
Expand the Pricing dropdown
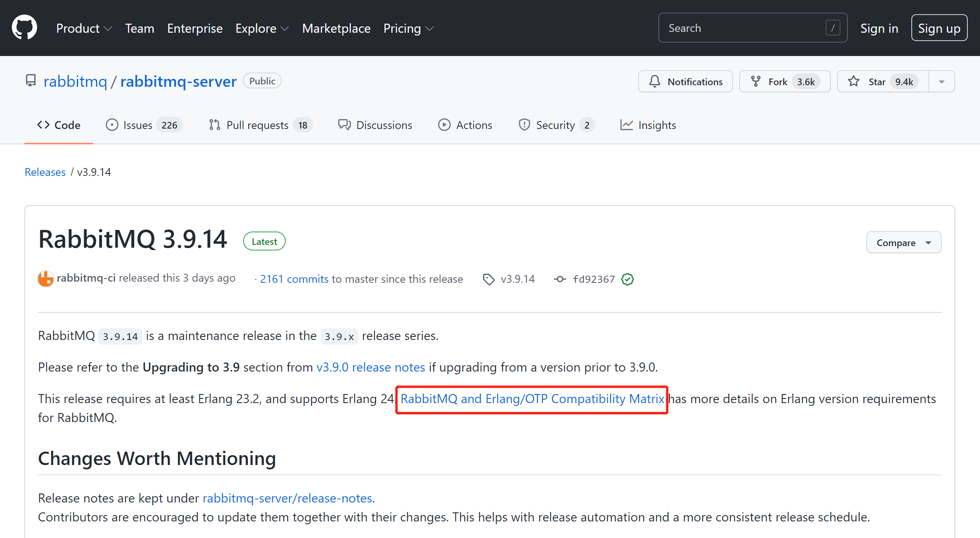pos(408,28)
